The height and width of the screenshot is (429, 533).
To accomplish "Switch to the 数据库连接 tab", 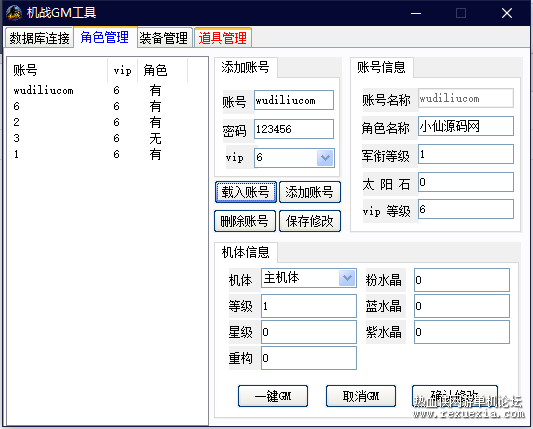I will pyautogui.click(x=39, y=37).
